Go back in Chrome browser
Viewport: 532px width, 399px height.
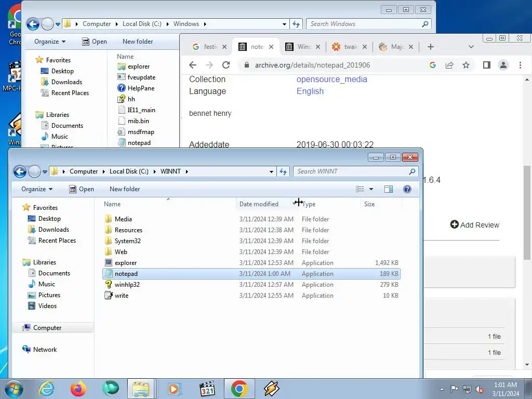point(193,65)
